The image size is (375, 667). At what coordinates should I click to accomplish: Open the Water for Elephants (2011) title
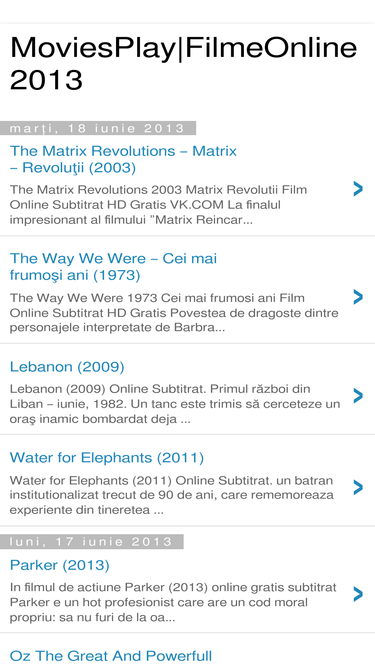point(107,458)
